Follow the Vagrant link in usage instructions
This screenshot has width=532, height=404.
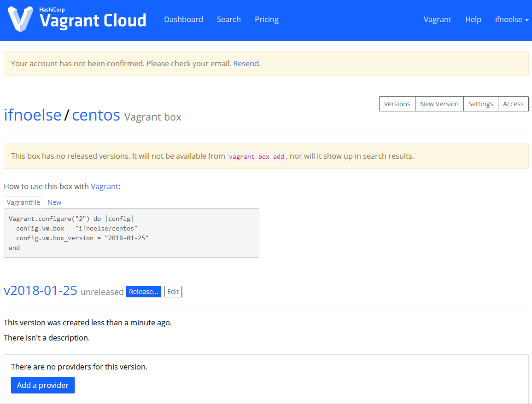[104, 186]
